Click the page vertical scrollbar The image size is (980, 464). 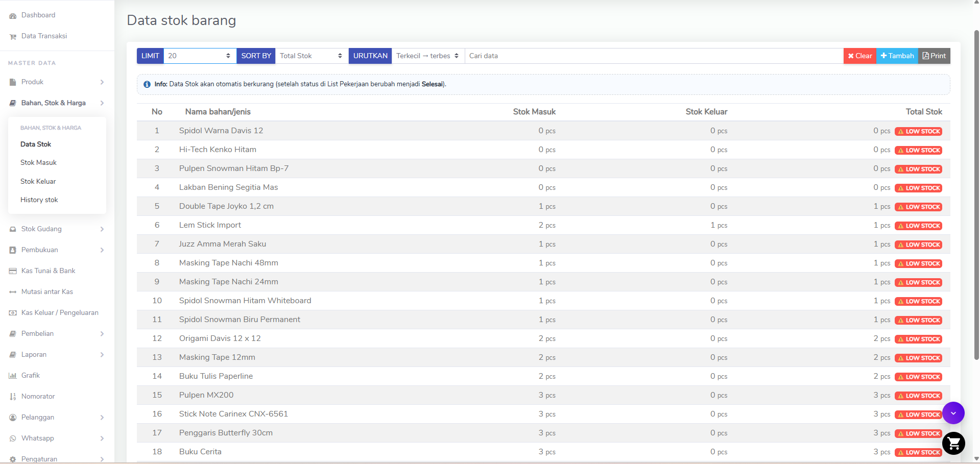pos(976,194)
